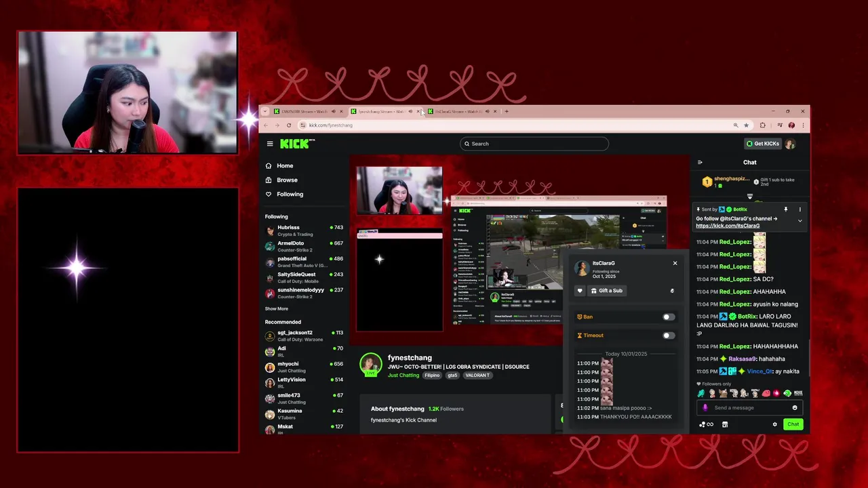Click ItsClaraG avatar in user card

582,268
